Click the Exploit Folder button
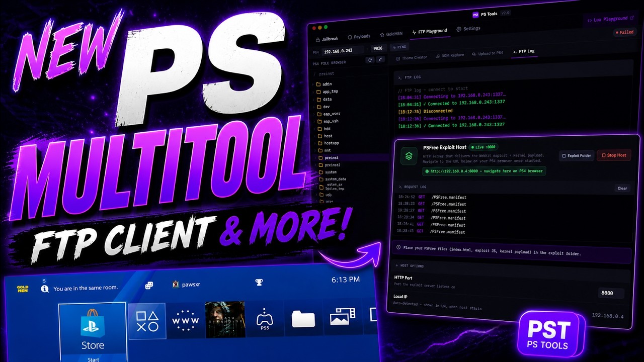This screenshot has height=362, width=644. pos(577,156)
